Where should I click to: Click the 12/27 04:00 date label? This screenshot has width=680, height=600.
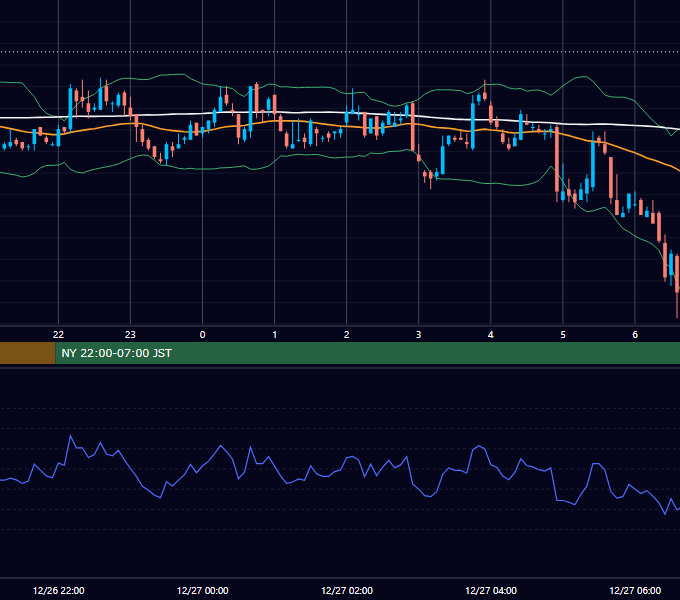[x=491, y=590]
